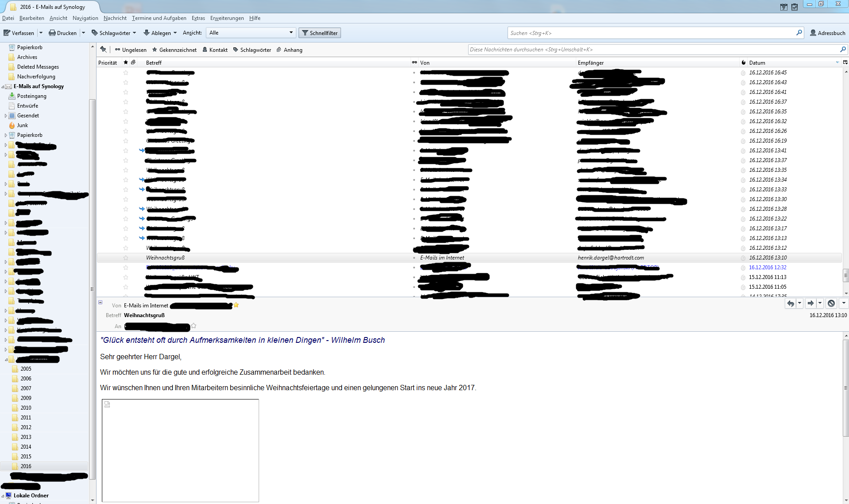Image resolution: width=849 pixels, height=504 pixels.
Task: Open the Ablegen toolbar dropdown
Action: click(160, 33)
